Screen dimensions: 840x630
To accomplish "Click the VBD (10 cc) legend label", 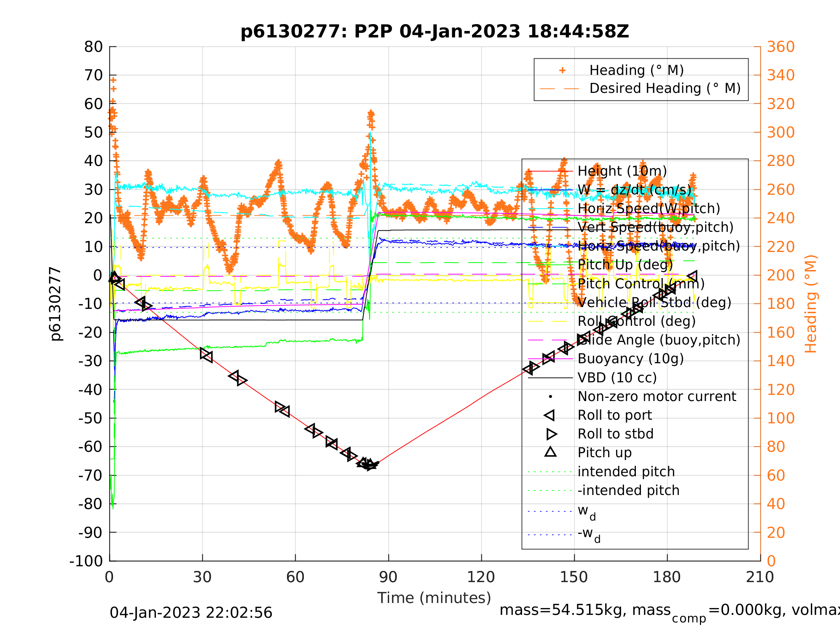I will click(x=617, y=378).
